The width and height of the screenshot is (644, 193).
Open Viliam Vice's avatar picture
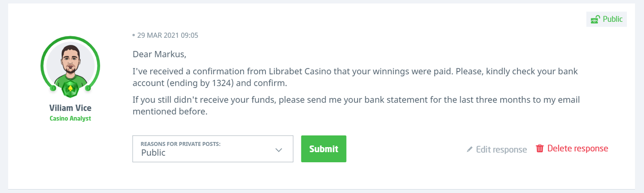pos(70,63)
